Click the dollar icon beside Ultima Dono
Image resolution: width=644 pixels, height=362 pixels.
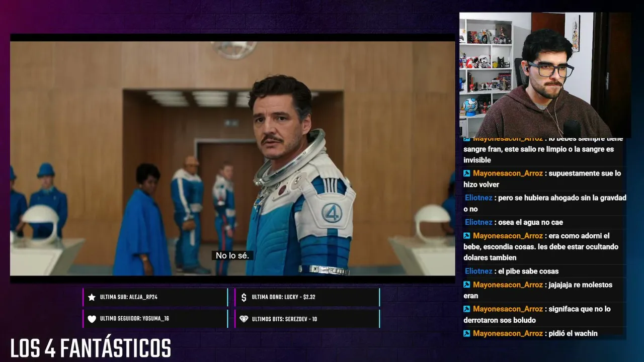click(244, 297)
